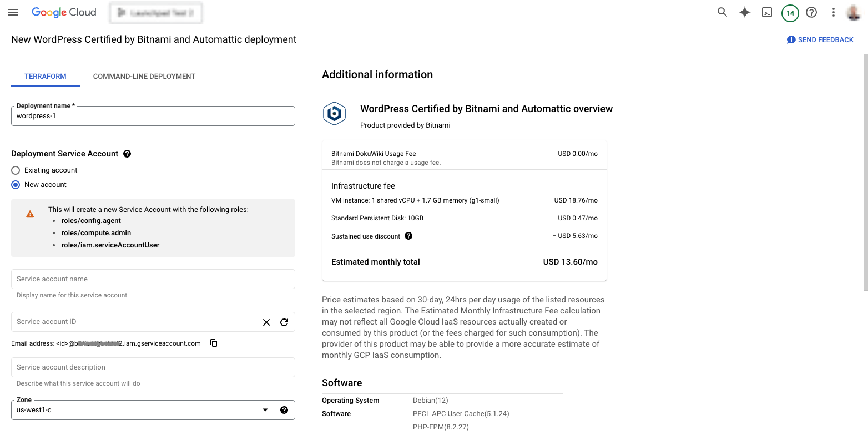This screenshot has width=868, height=435.
Task: Select the Product provided by Bitnami text
Action: (405, 125)
